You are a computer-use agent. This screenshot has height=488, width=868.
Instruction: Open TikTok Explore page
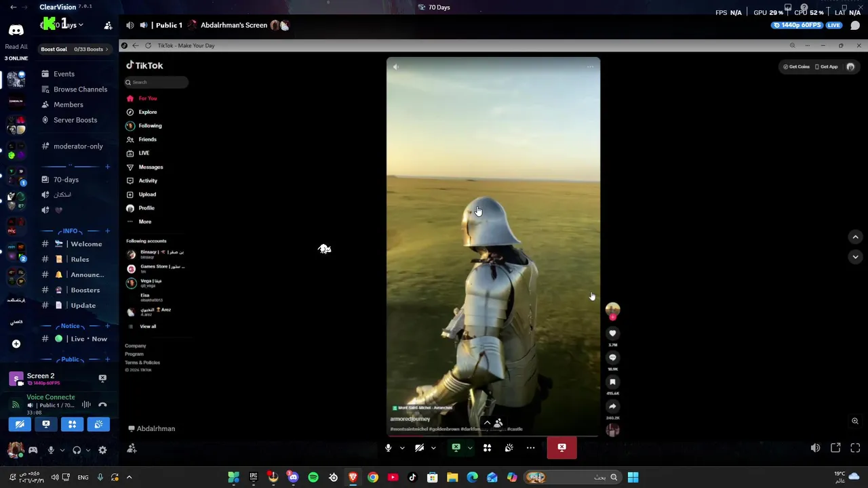141,112
